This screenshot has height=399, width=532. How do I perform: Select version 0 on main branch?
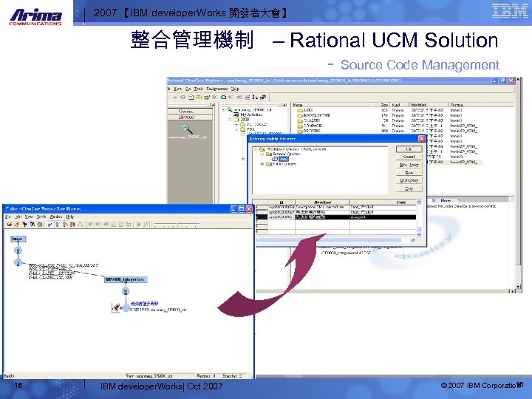pos(18,250)
